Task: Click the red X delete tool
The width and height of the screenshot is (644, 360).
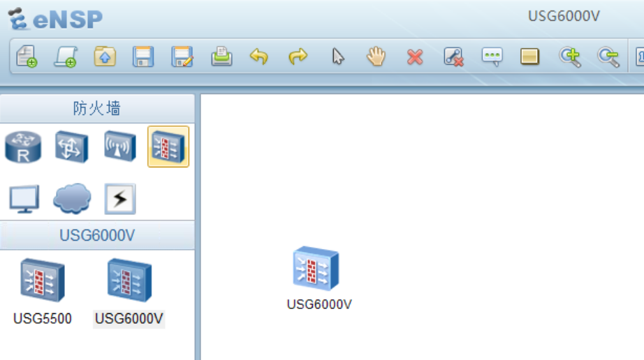Action: pyautogui.click(x=415, y=57)
